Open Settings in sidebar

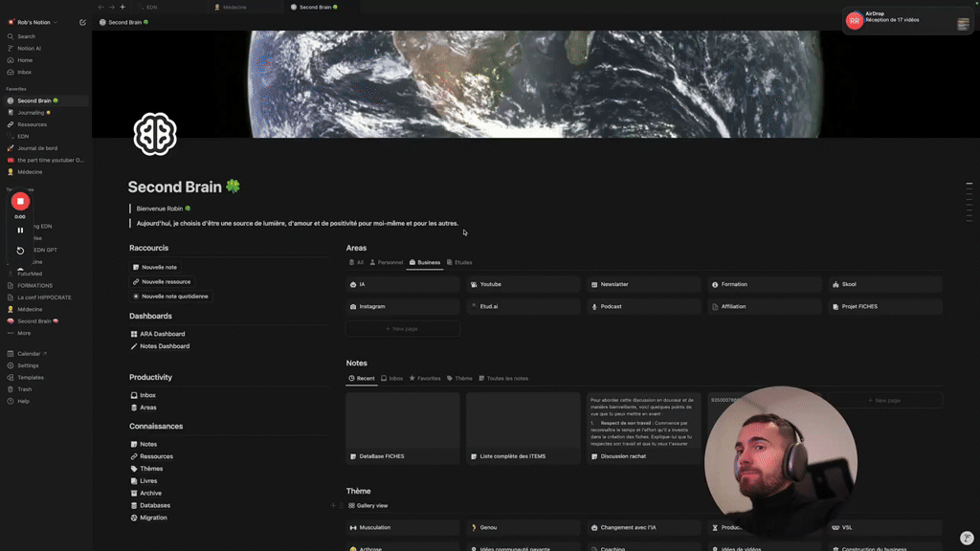[28, 365]
